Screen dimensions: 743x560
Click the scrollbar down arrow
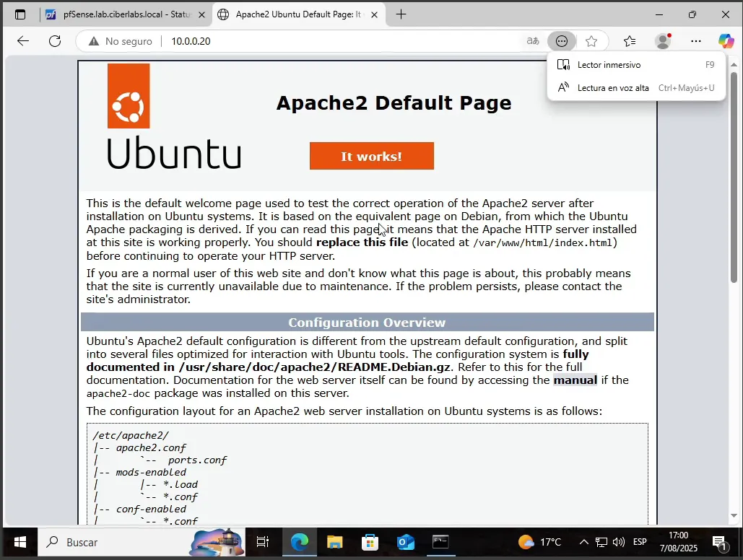pyautogui.click(x=734, y=515)
